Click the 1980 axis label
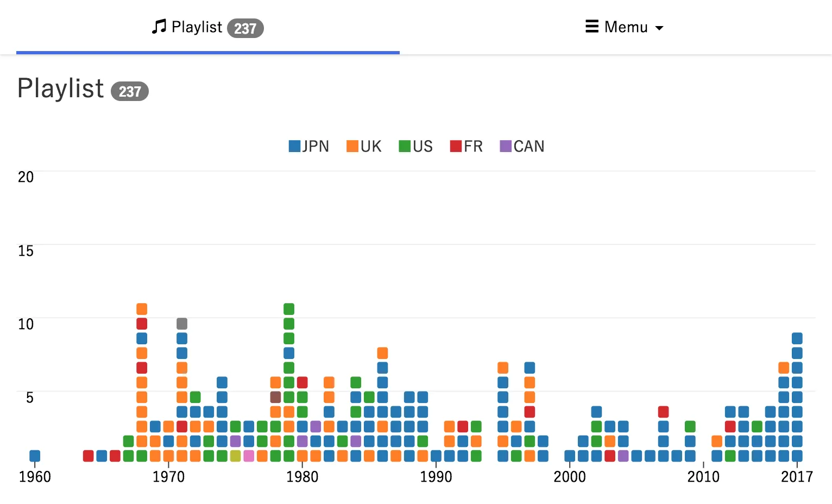 click(302, 477)
